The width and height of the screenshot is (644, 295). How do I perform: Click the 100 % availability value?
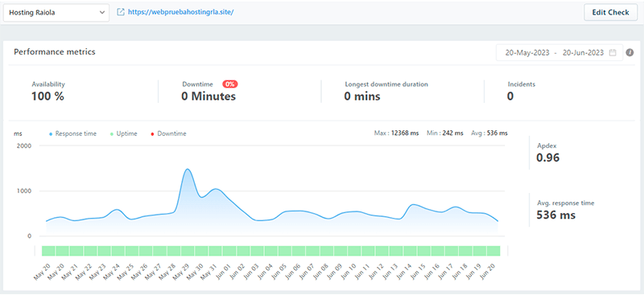click(47, 96)
